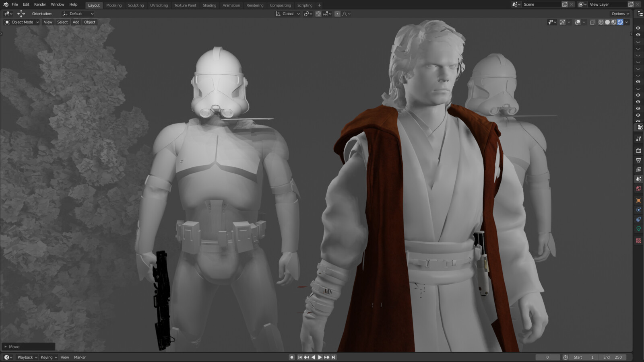Select the Move tool icon in header

click(21, 14)
